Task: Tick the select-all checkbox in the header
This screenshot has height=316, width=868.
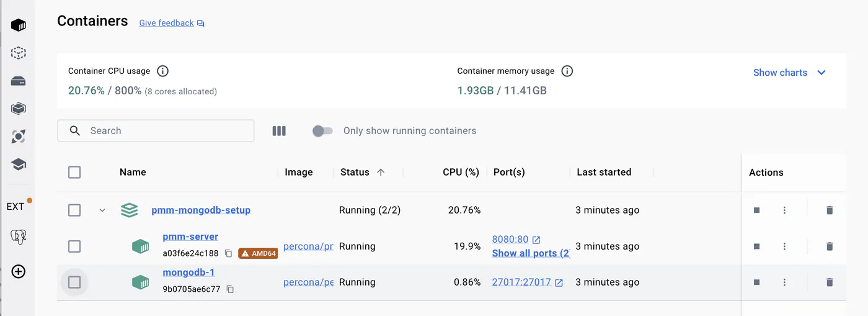Action: tap(74, 173)
